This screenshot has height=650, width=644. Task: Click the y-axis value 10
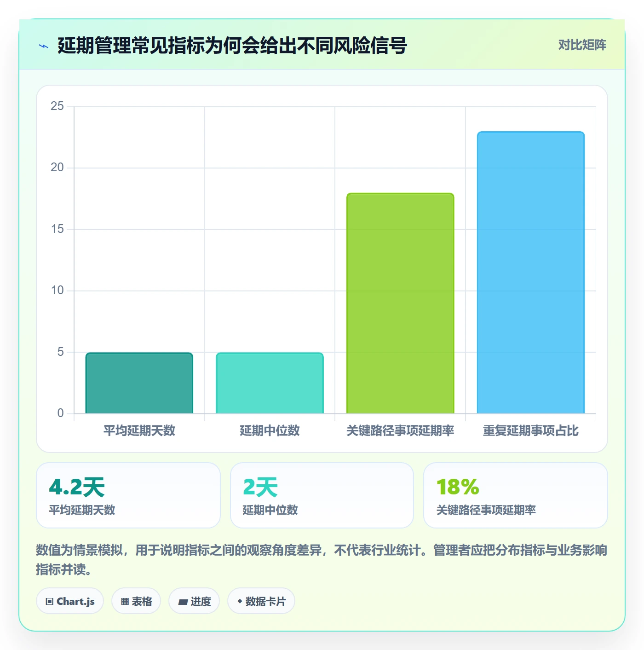pos(57,290)
